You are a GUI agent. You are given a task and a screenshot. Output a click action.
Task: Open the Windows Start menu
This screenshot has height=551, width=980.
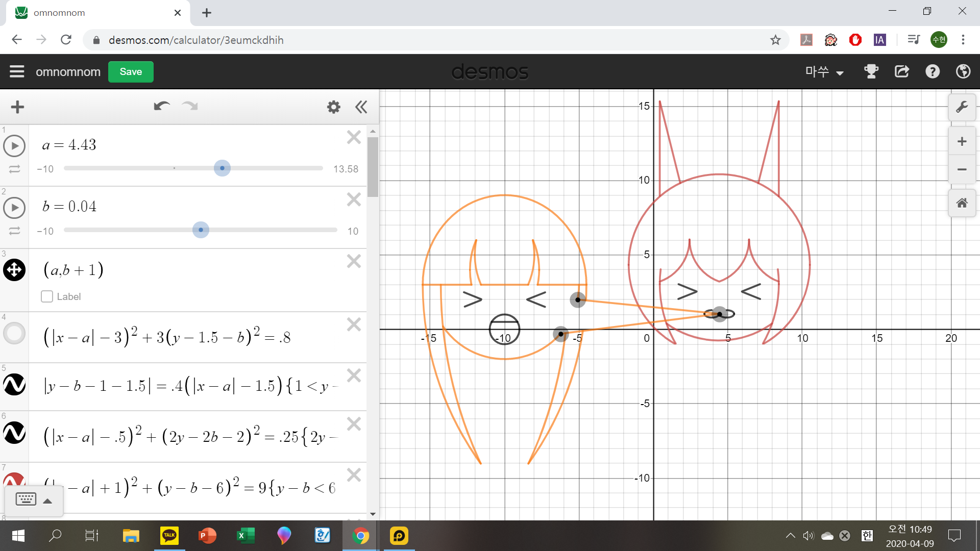(x=18, y=536)
